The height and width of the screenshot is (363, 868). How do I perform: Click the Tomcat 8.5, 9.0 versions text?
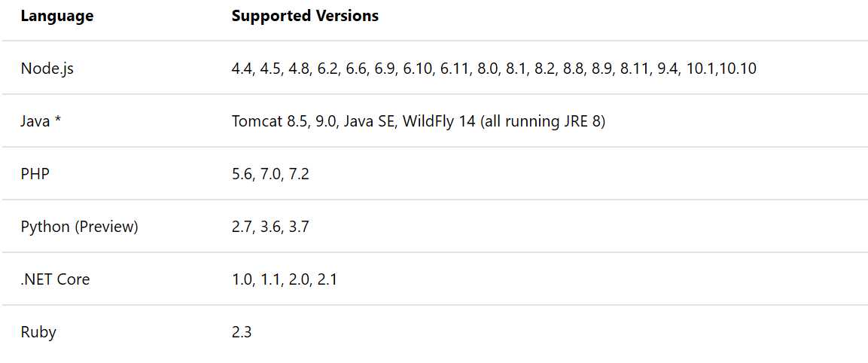pyautogui.click(x=284, y=121)
